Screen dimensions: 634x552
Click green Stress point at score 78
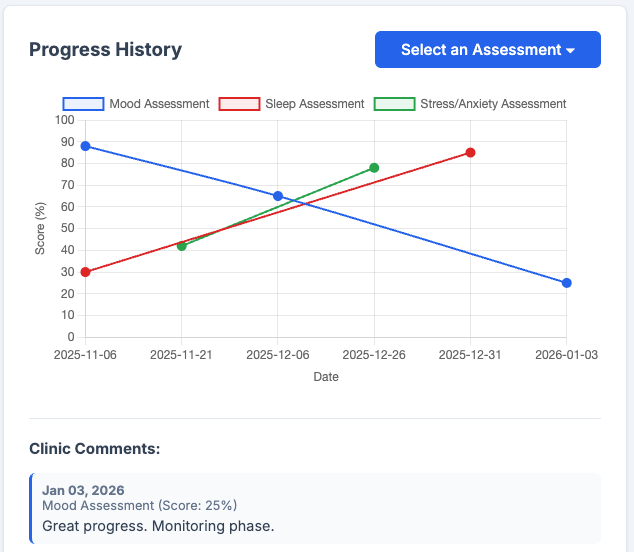374,168
